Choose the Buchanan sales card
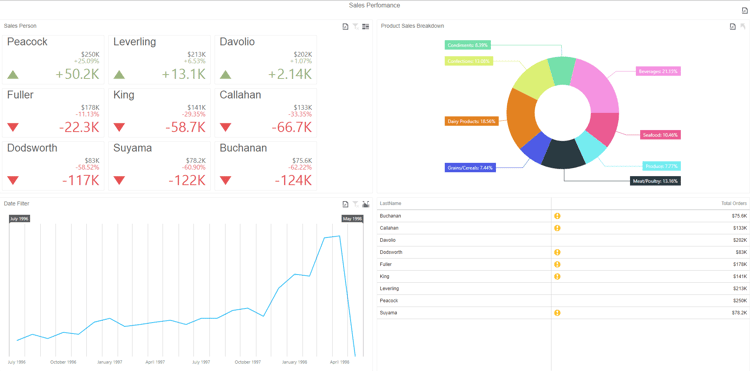750x371 pixels. pos(265,166)
